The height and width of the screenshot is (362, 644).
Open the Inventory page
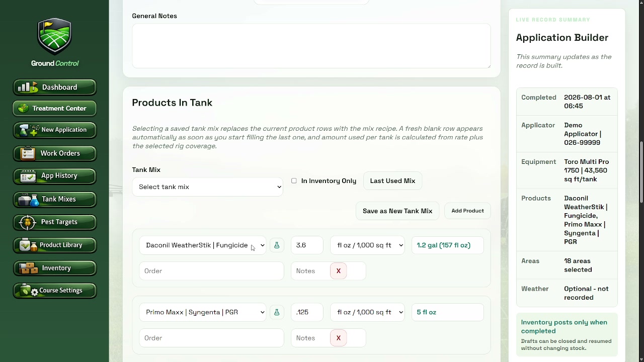click(54, 268)
